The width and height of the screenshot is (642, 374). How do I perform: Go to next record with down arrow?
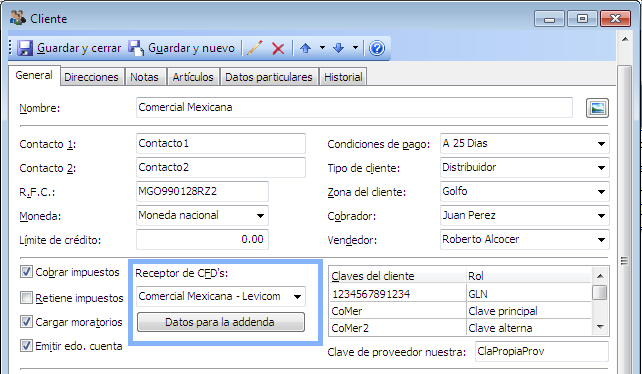[x=339, y=48]
